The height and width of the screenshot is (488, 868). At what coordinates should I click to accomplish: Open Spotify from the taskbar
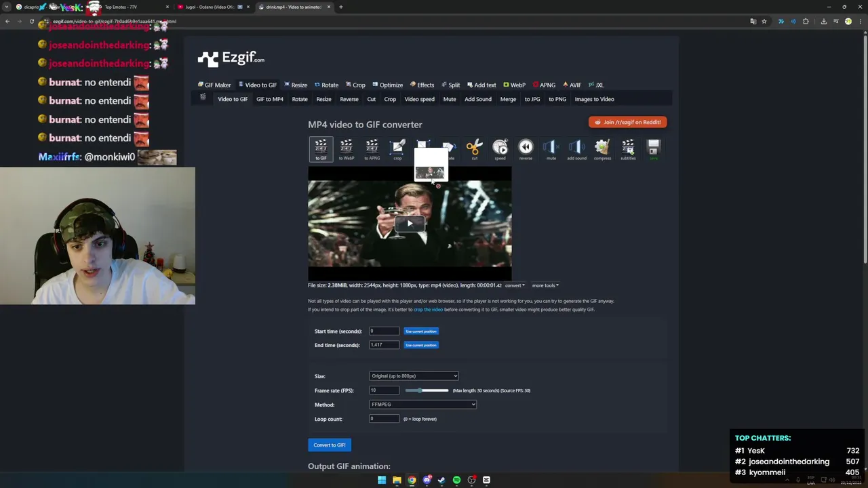click(x=456, y=480)
